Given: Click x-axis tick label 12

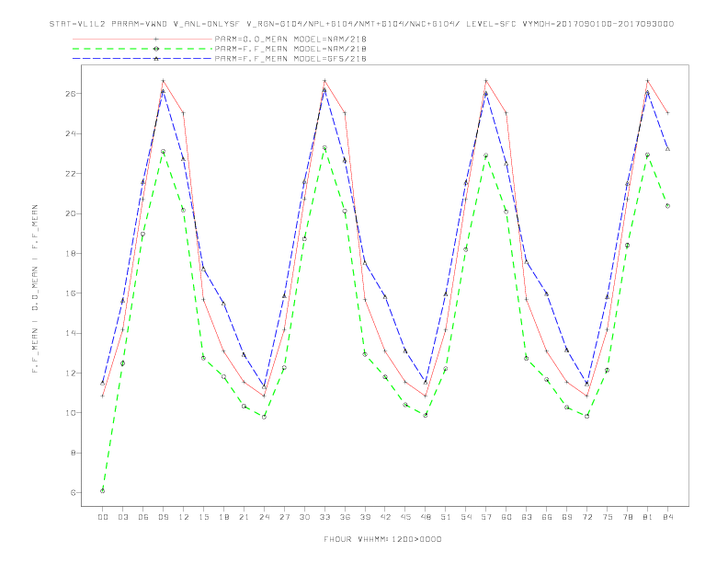Looking at the screenshot, I should 184,517.
